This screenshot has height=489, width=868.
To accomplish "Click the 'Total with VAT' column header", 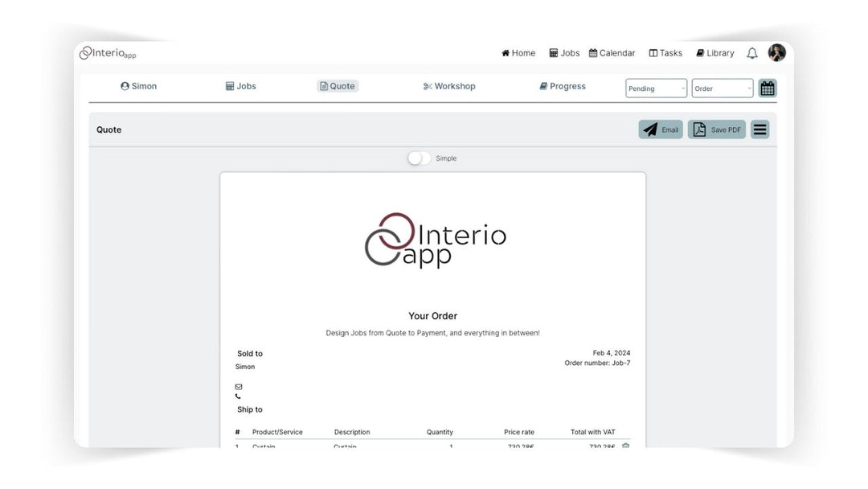I will 593,432.
